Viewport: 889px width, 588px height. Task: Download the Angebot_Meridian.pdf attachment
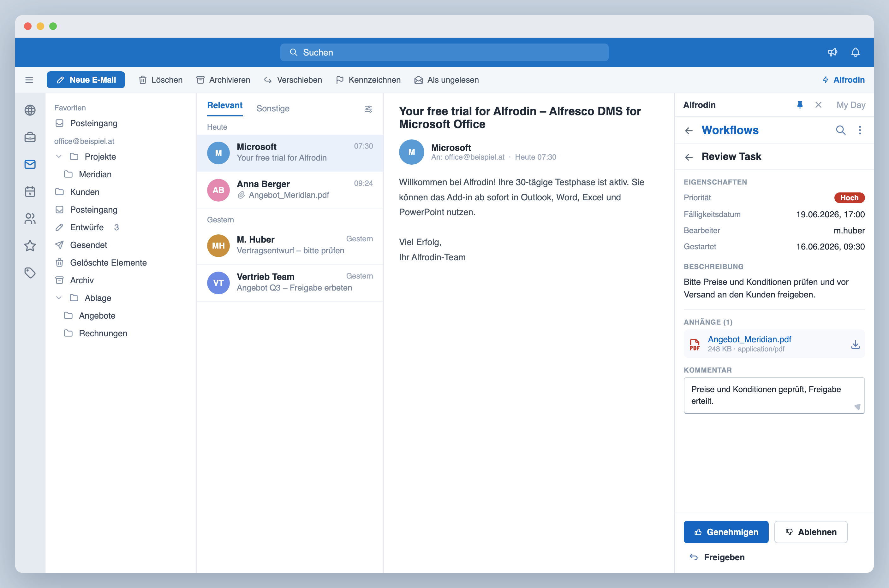(855, 344)
